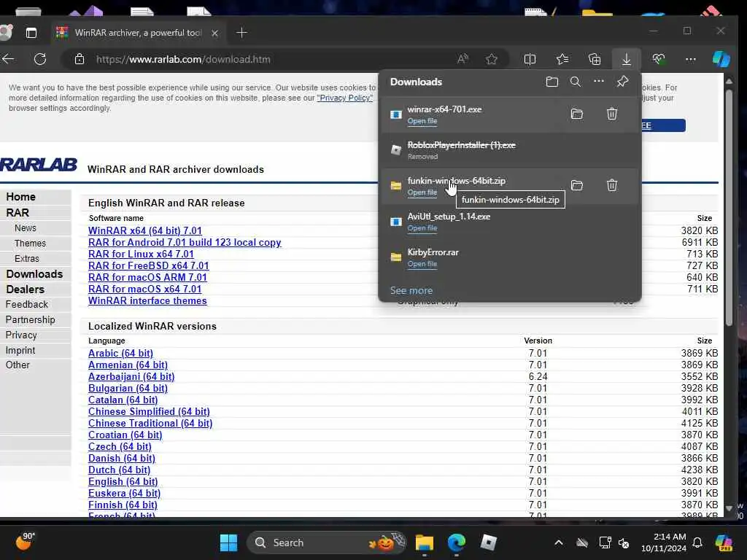Download RAR for macOS ARM 7.01
This screenshot has height=560, width=747.
[x=147, y=277]
